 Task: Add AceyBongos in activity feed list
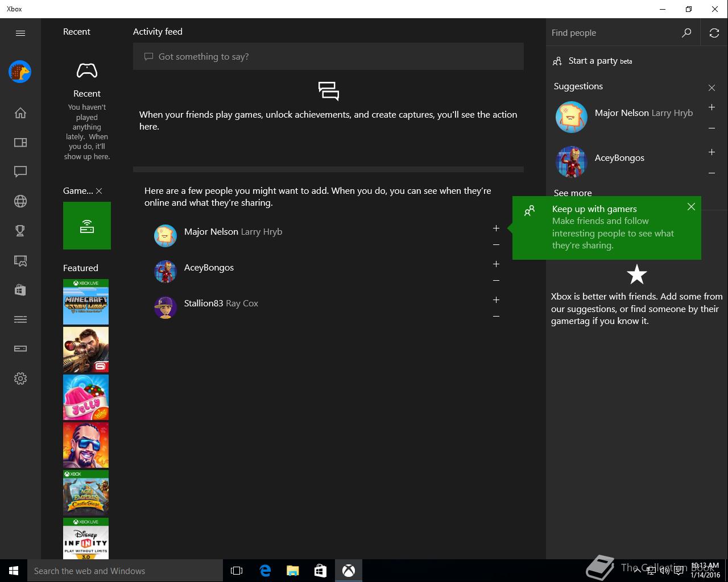(x=496, y=264)
